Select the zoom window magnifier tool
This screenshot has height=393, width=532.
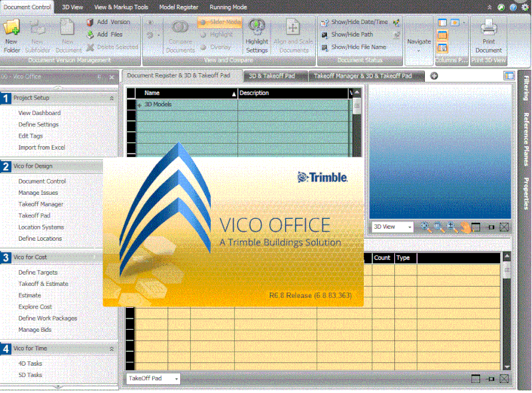click(x=439, y=227)
